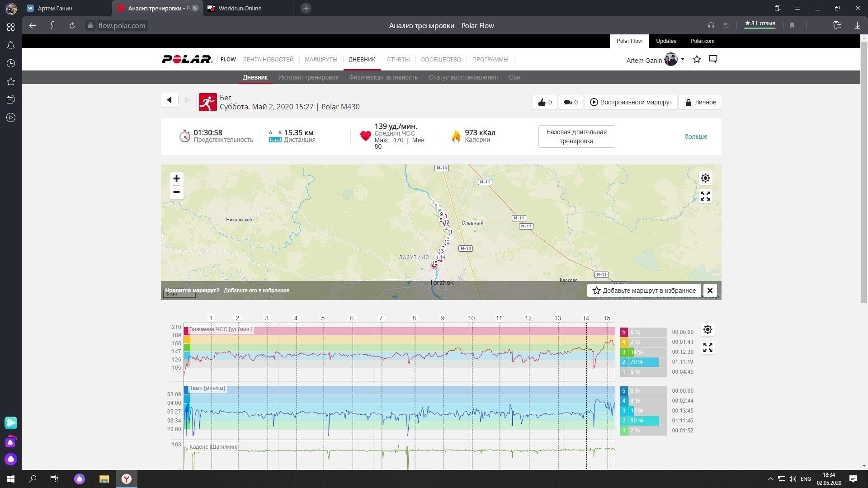Open favorites star in Polar header
Viewport: 868px width, 488px height.
697,59
